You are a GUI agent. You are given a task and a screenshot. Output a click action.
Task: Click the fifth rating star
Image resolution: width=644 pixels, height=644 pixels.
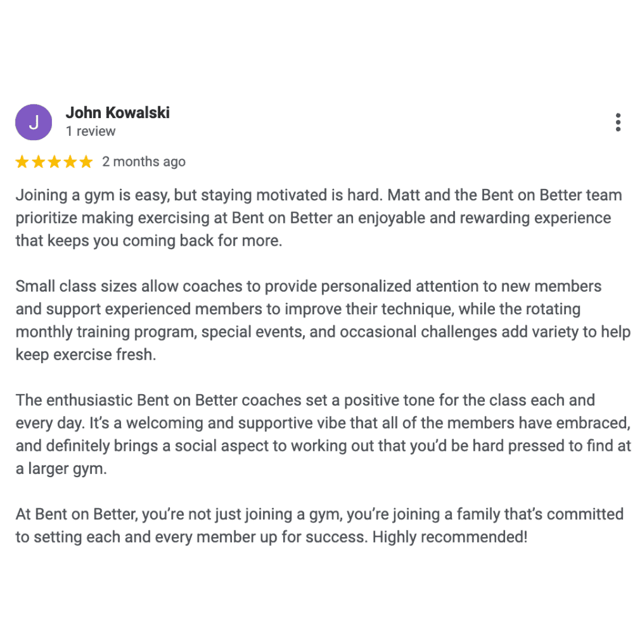pyautogui.click(x=86, y=162)
